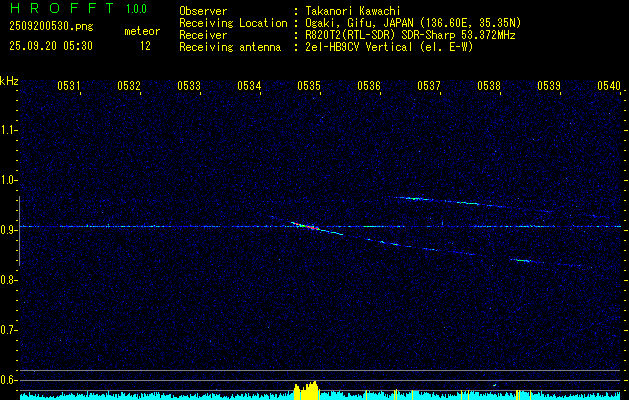Click the meteor count value 12
Viewport: 629px width, 400px height.
point(145,46)
